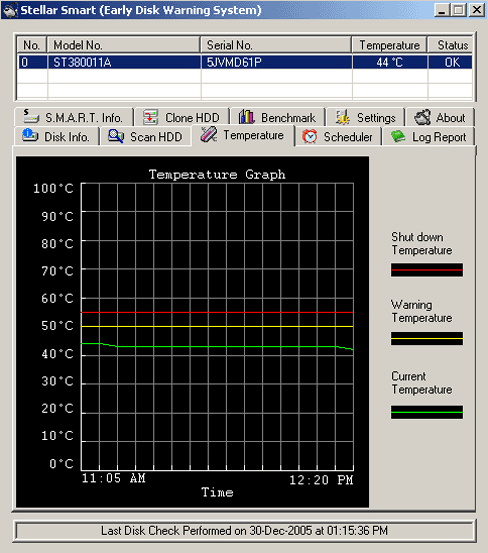Click the red Shut down Temperature swatch
This screenshot has height=553, width=488.
click(427, 270)
